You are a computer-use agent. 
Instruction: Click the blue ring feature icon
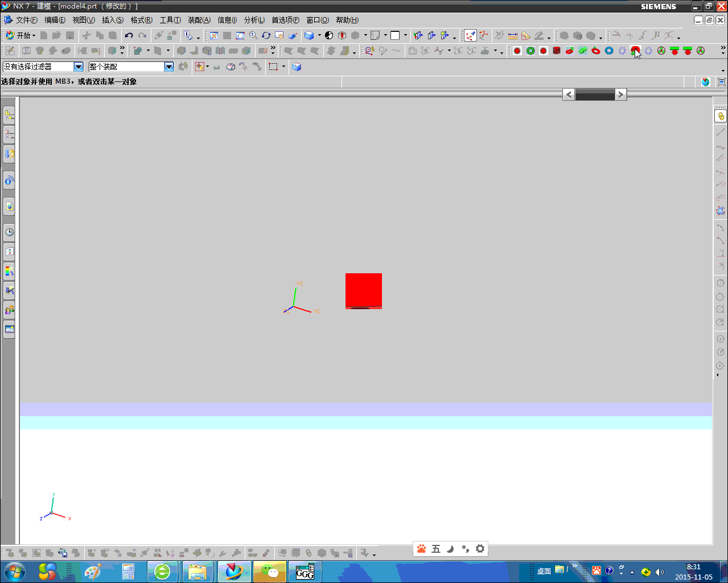tap(609, 51)
